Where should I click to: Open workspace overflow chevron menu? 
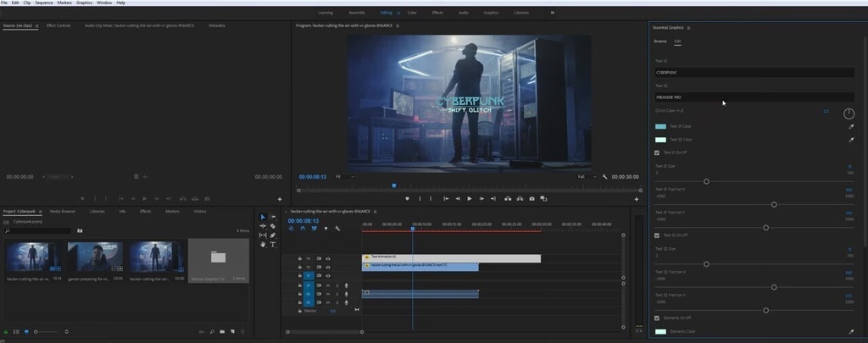(x=553, y=12)
